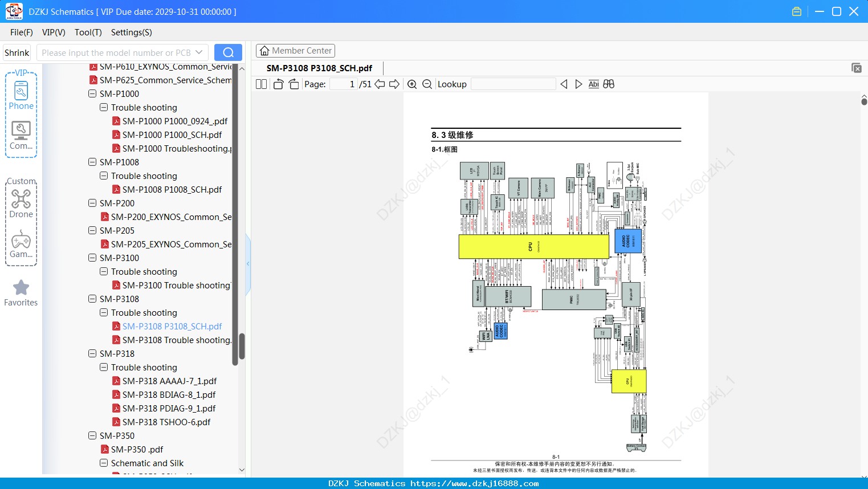Open the Computer schematics category

point(21,136)
